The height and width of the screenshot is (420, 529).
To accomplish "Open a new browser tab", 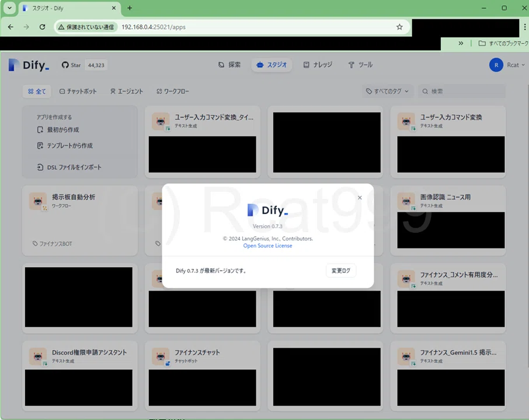I will point(130,8).
